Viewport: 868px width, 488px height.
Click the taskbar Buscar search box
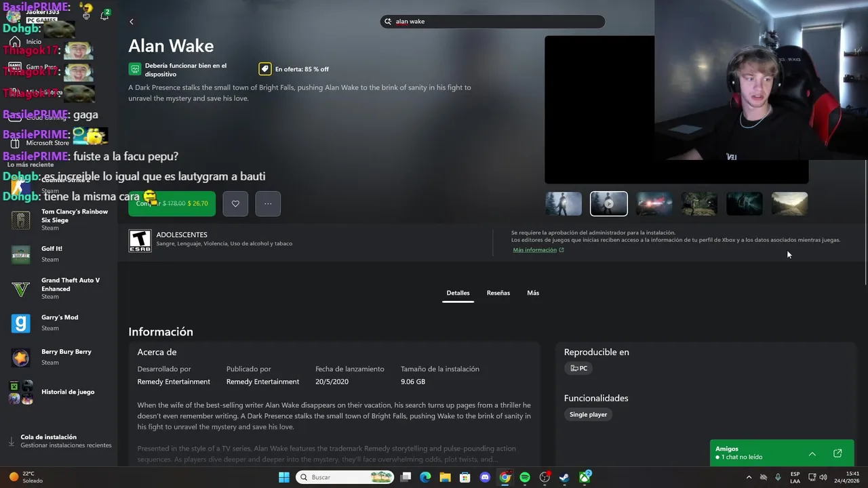(345, 477)
